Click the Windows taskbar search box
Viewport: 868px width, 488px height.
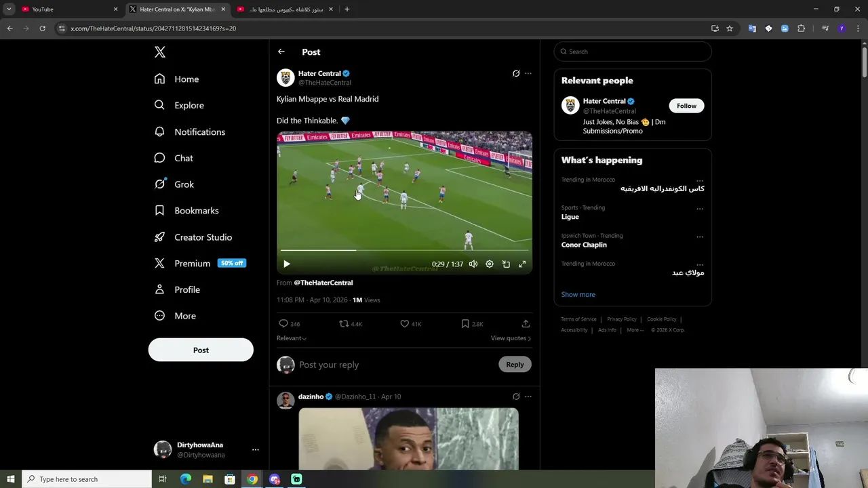86,479
